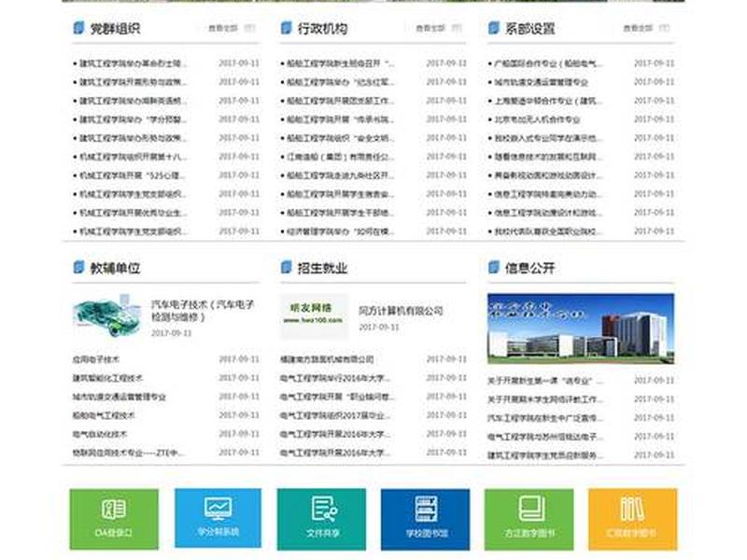
Task: Open the 招生就业 section heading
Action: pos(322,268)
